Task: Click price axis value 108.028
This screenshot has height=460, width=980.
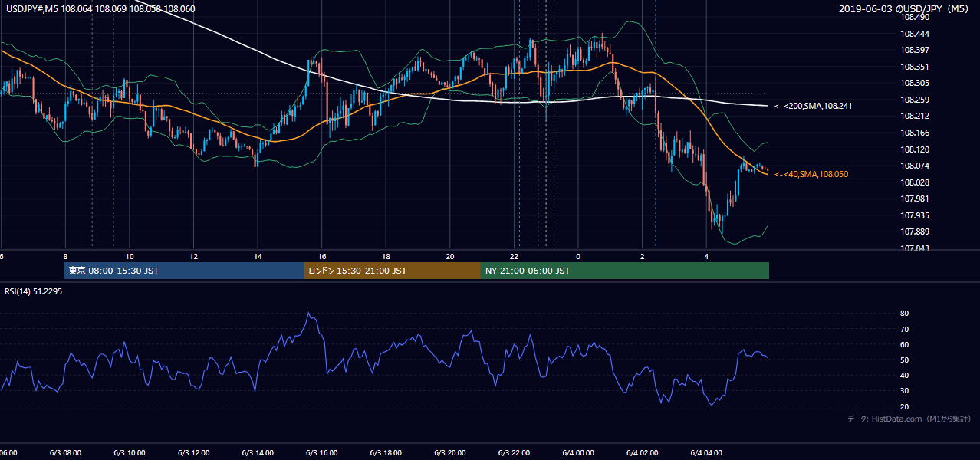Action: (915, 182)
